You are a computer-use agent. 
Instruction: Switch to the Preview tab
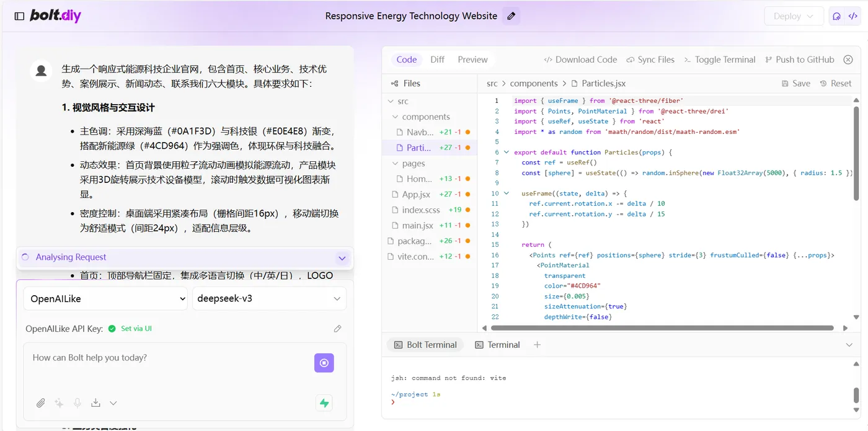[472, 60]
